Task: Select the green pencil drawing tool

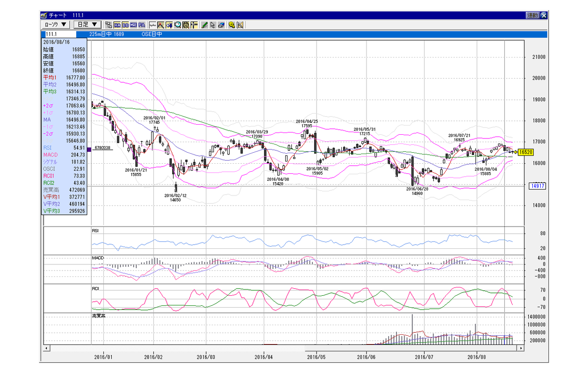Action: [204, 24]
